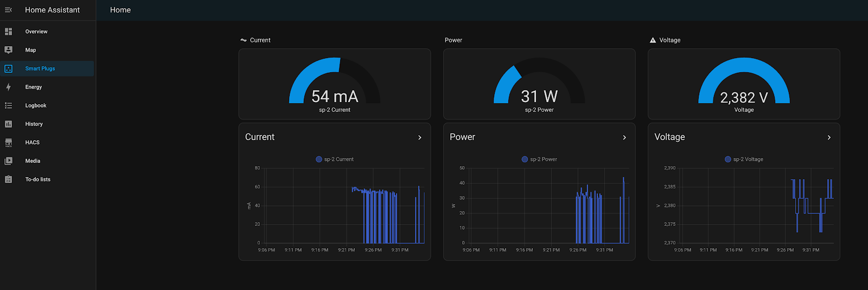Click the HACS store icon
This screenshot has height=290, width=868.
pos(8,142)
